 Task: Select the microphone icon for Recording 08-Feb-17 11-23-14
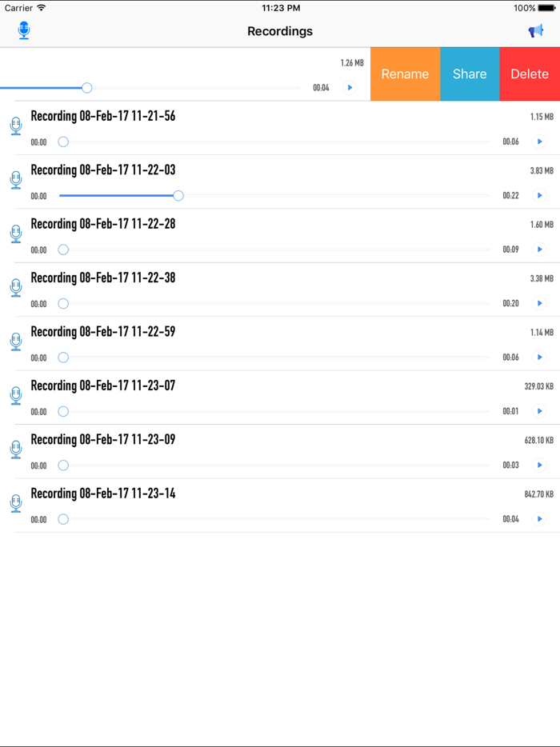[15, 503]
